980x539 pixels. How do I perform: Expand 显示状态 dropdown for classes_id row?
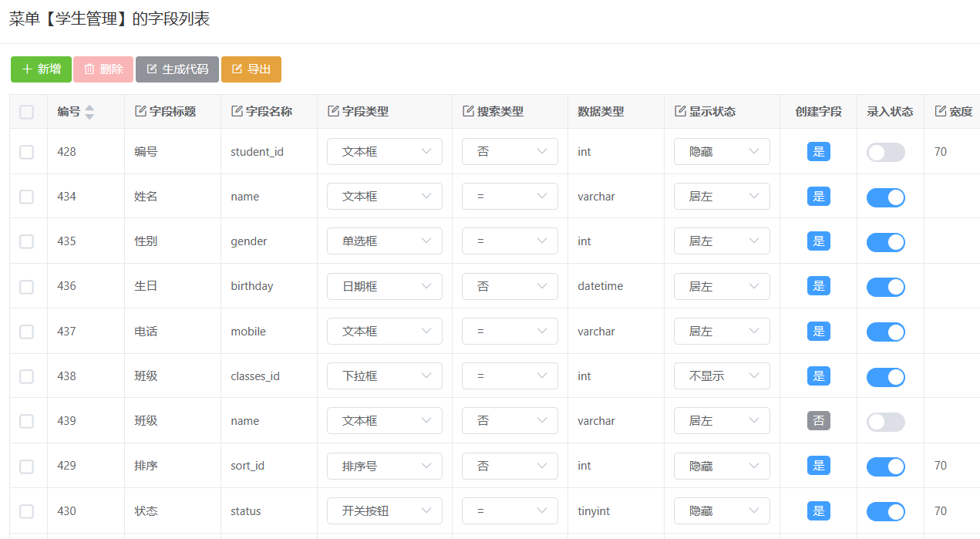721,376
